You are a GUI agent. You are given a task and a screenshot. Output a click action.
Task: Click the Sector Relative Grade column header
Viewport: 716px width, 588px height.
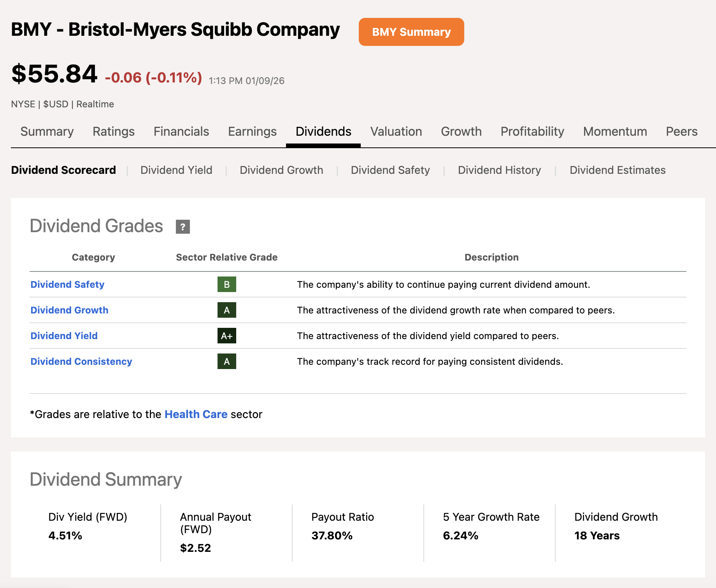coord(226,257)
